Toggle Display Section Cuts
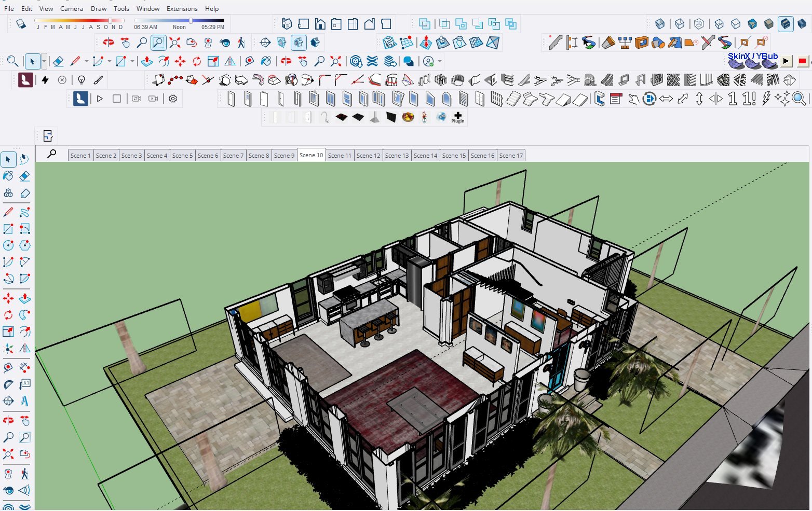Screen dimensions: 812x511 pyautogui.click(x=299, y=43)
